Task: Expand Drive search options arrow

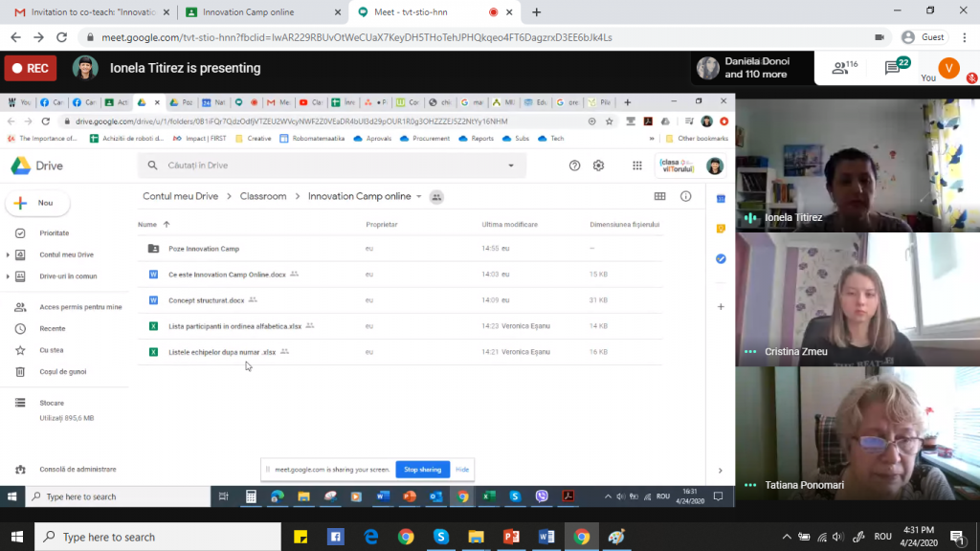Action: pos(511,165)
